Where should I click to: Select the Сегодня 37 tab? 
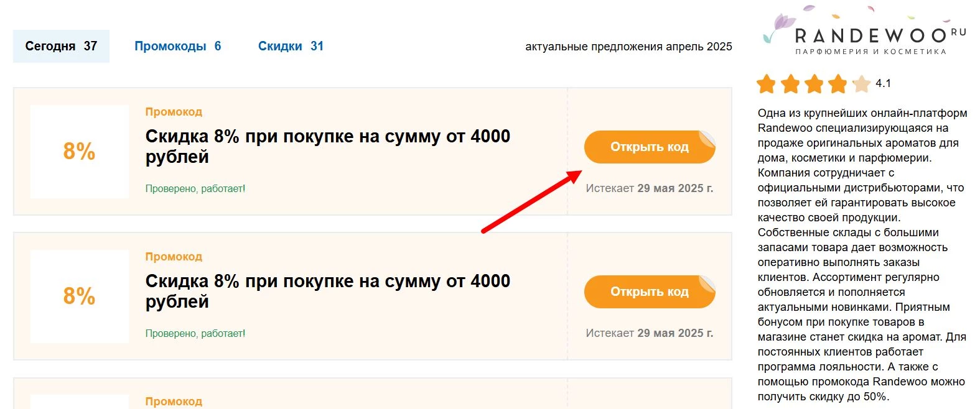60,45
